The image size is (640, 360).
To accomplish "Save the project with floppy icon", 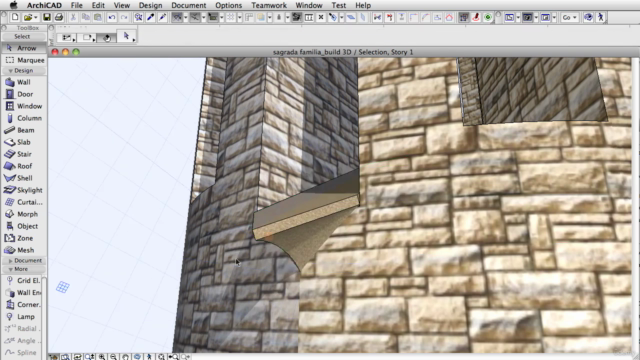I will (47, 17).
